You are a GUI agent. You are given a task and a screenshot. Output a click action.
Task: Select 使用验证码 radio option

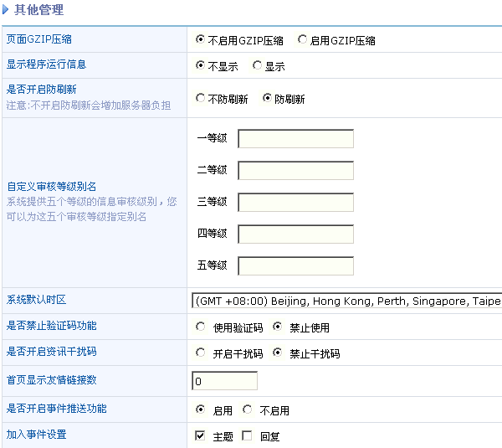(x=200, y=327)
